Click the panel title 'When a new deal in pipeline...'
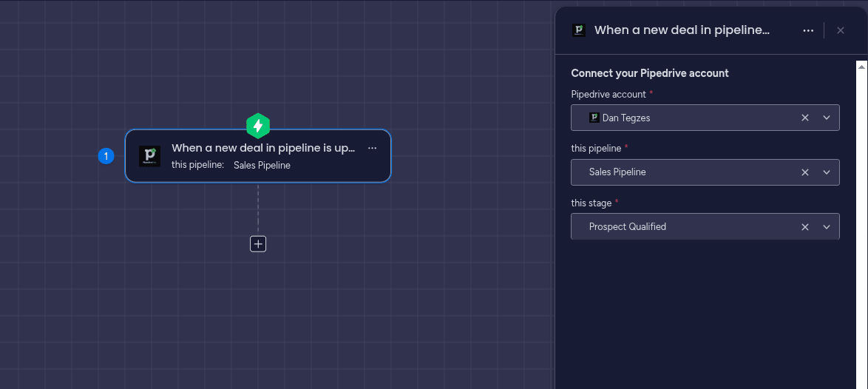 [x=682, y=30]
